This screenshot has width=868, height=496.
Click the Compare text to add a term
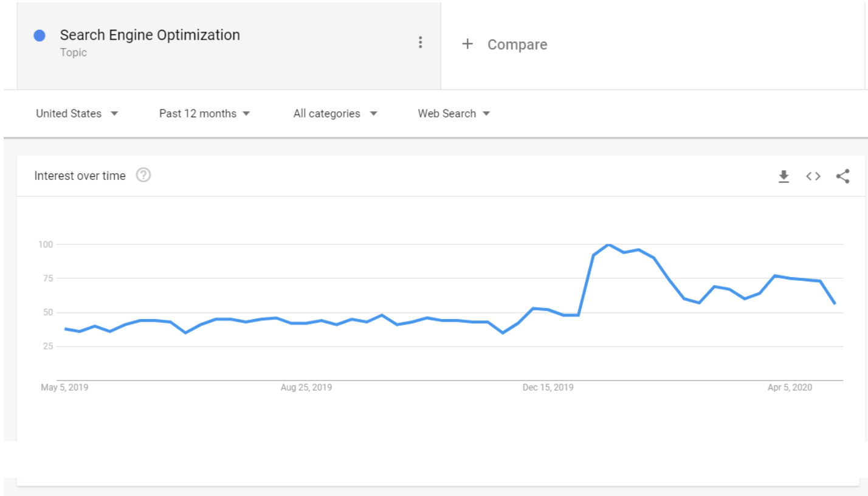tap(517, 44)
